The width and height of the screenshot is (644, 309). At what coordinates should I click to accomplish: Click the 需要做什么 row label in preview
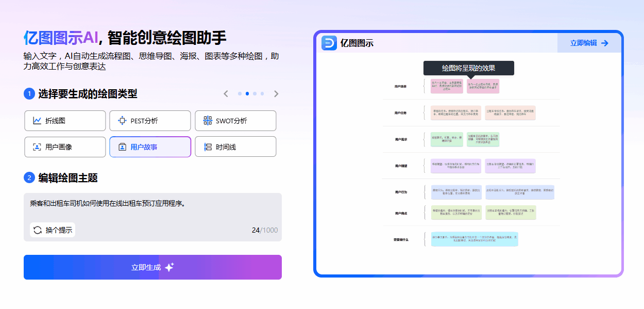[400, 239]
